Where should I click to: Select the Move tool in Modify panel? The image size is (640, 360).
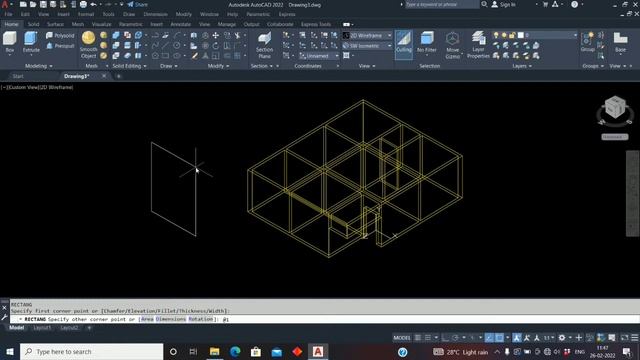point(216,36)
